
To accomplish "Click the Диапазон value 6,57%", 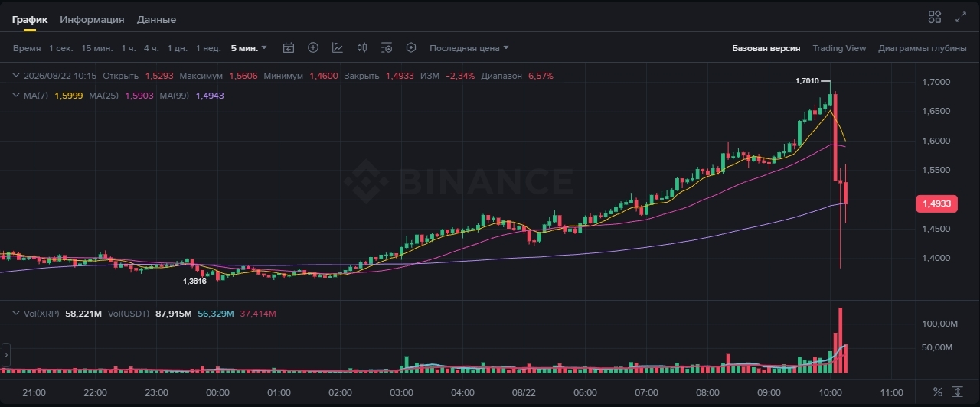I will click(541, 76).
